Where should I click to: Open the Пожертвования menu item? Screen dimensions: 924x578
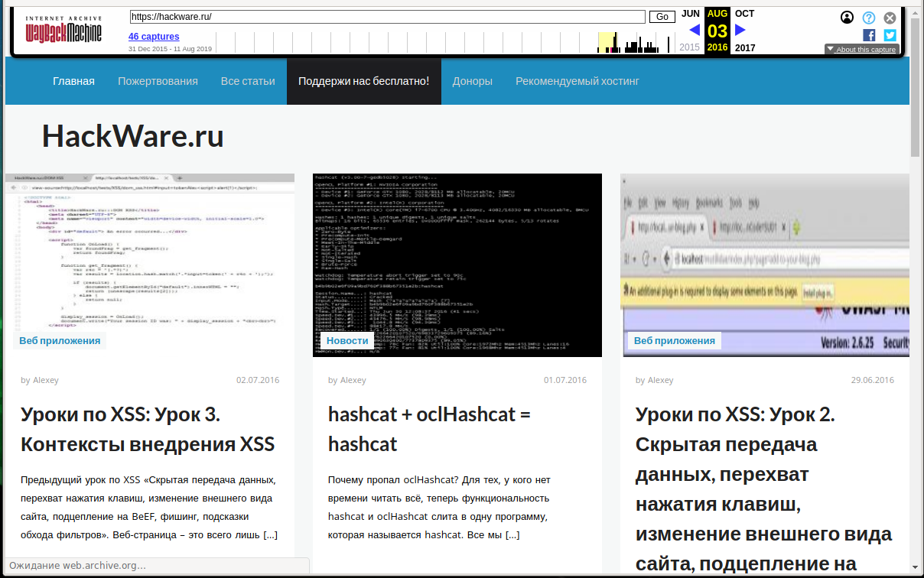click(158, 81)
